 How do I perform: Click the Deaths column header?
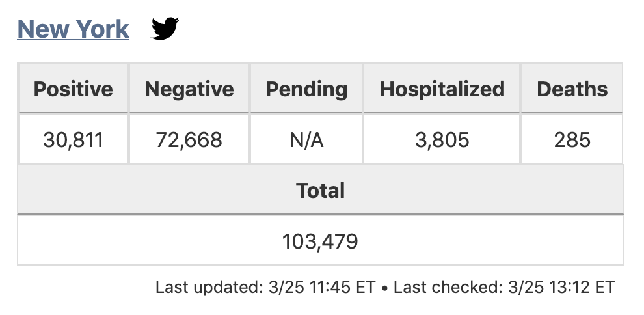tap(572, 89)
